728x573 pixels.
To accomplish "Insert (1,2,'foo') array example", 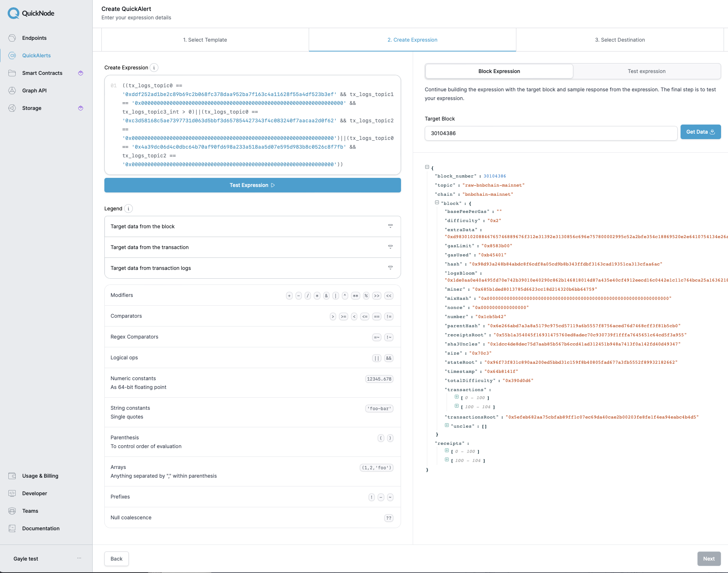I will 377,468.
